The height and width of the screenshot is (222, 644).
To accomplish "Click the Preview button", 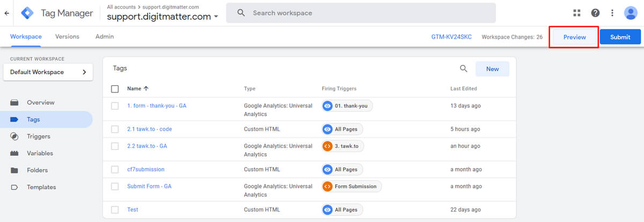I will (x=574, y=37).
